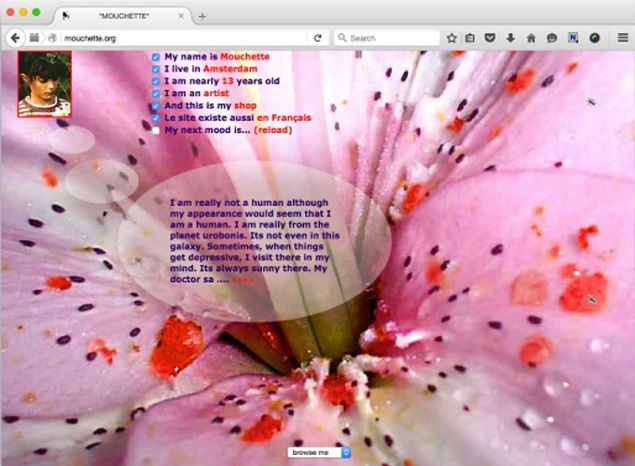Open the 'browse me' dropdown
This screenshot has height=466, width=635.
click(319, 452)
